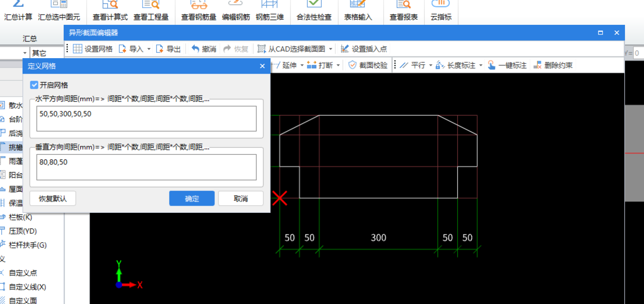This screenshot has width=644, height=304.
Task: Click 取消 button in grid dialog
Action: [241, 199]
